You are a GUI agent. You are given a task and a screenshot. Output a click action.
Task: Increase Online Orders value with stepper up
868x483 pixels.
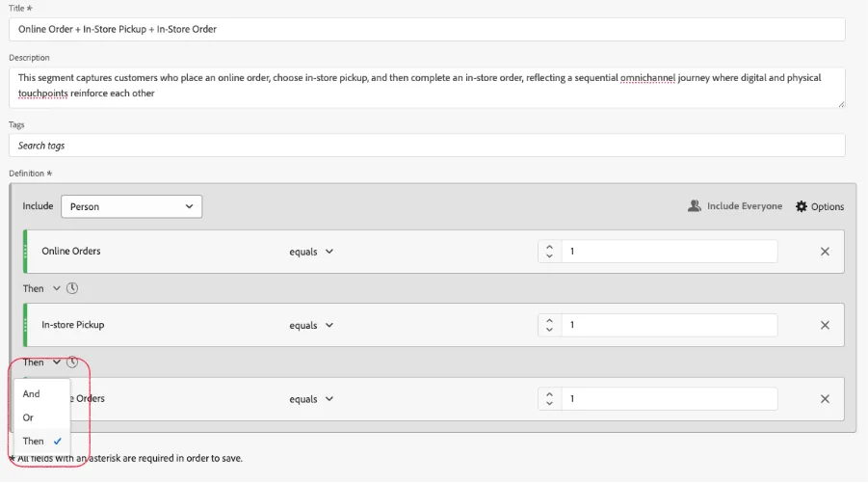pyautogui.click(x=549, y=247)
